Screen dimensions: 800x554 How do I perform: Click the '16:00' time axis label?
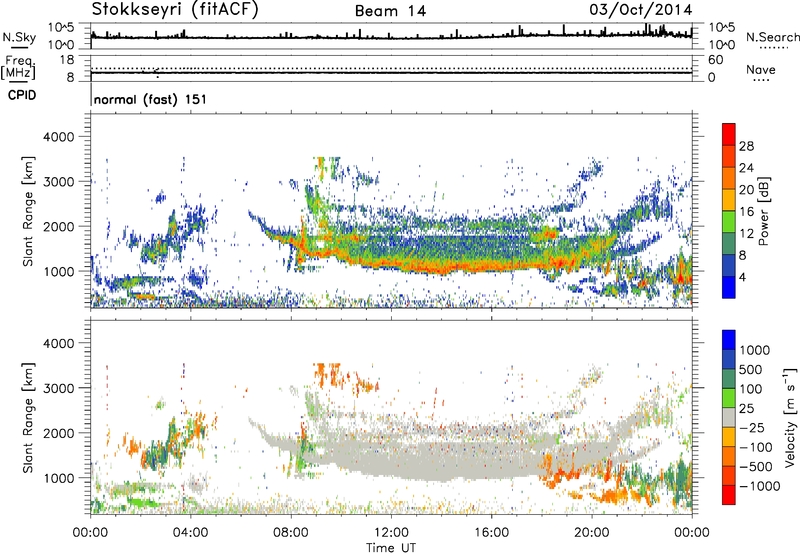491,533
